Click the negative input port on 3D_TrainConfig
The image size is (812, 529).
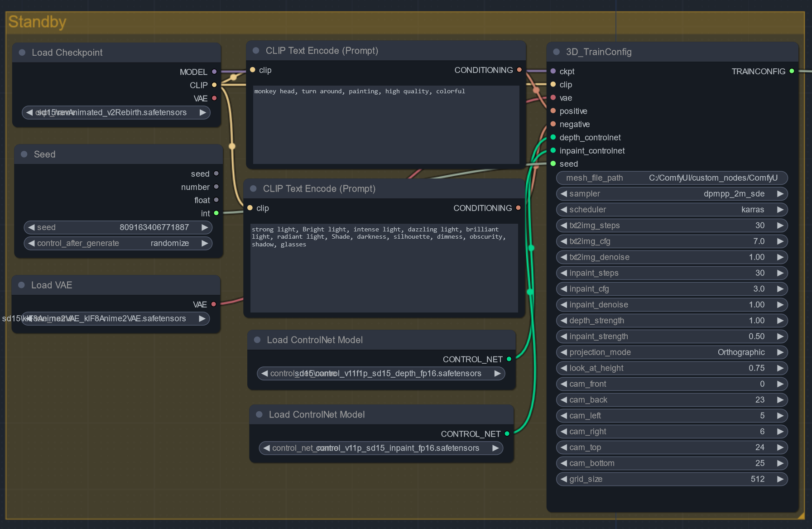pyautogui.click(x=553, y=124)
